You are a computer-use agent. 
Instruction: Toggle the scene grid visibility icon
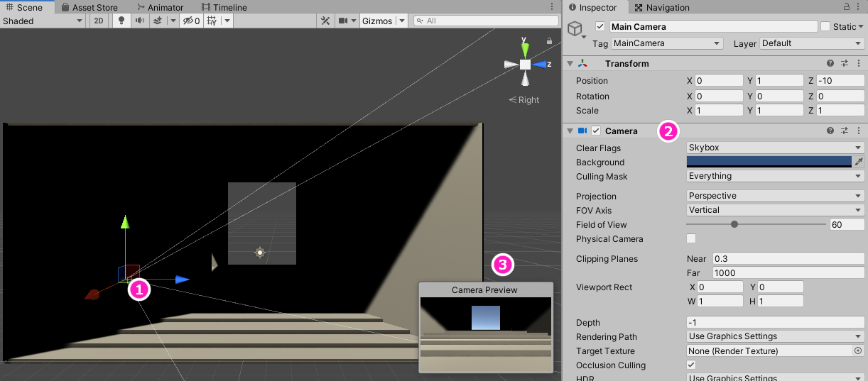click(212, 21)
